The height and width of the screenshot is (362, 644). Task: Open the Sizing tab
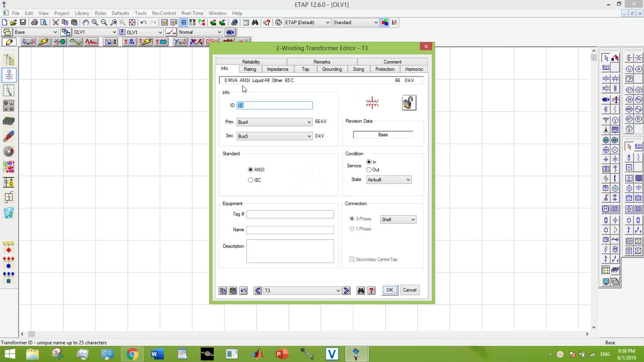coord(358,69)
